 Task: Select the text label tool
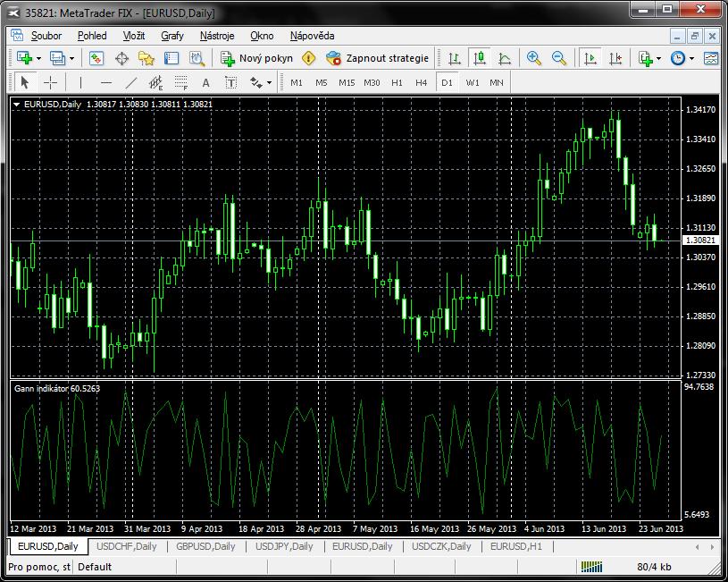click(x=230, y=83)
